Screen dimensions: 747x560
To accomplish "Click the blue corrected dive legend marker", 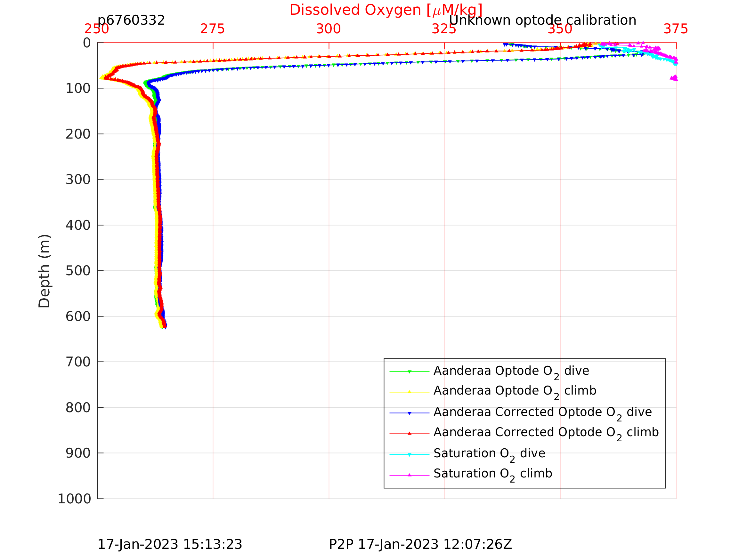I will [409, 413].
